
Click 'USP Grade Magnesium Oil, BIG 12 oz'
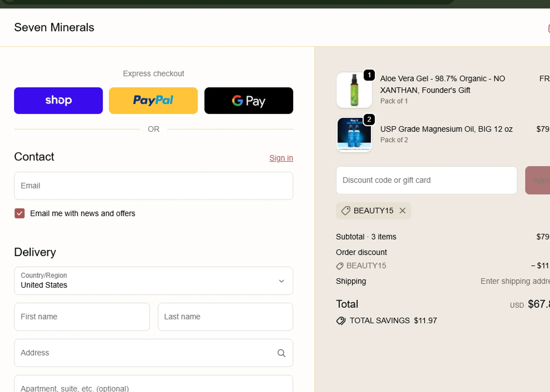(x=446, y=129)
